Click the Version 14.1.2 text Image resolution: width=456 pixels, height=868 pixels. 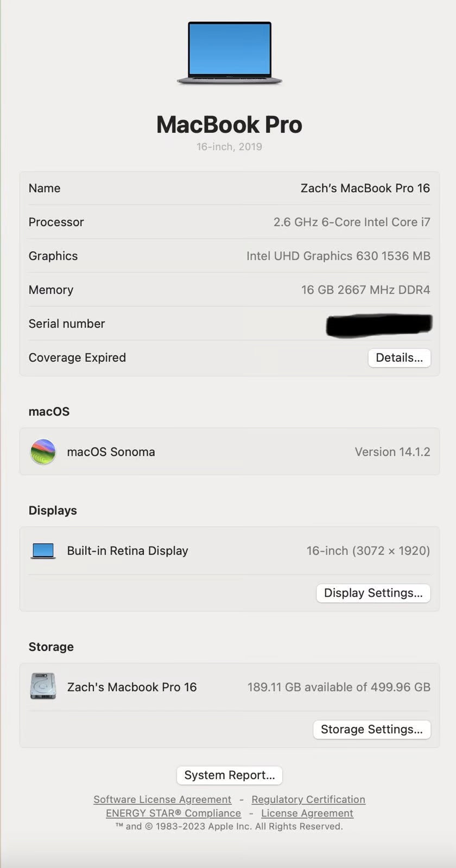392,451
